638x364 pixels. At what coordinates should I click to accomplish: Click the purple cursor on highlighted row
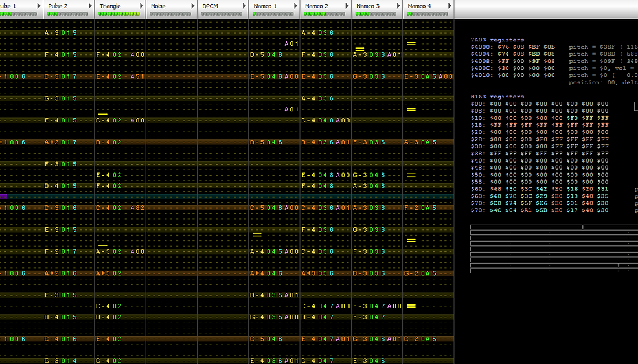point(4,197)
